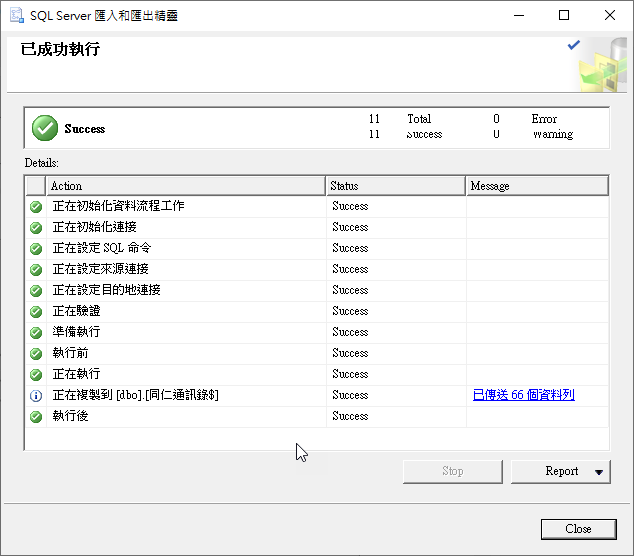Sort by the Status column header
The image size is (634, 556).
coord(396,186)
